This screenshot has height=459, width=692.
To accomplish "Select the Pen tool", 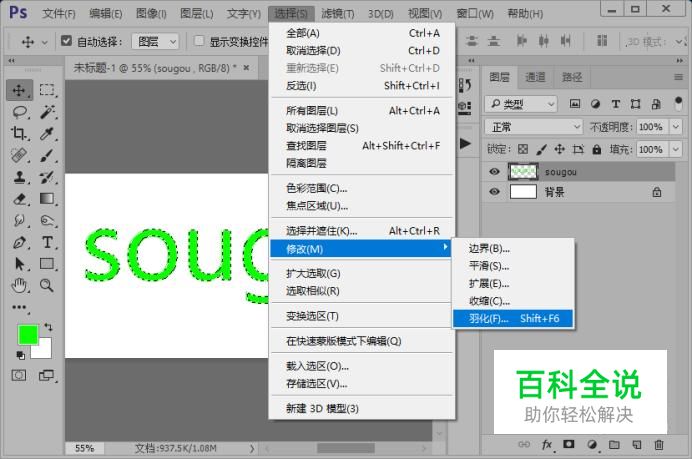I will tap(19, 242).
